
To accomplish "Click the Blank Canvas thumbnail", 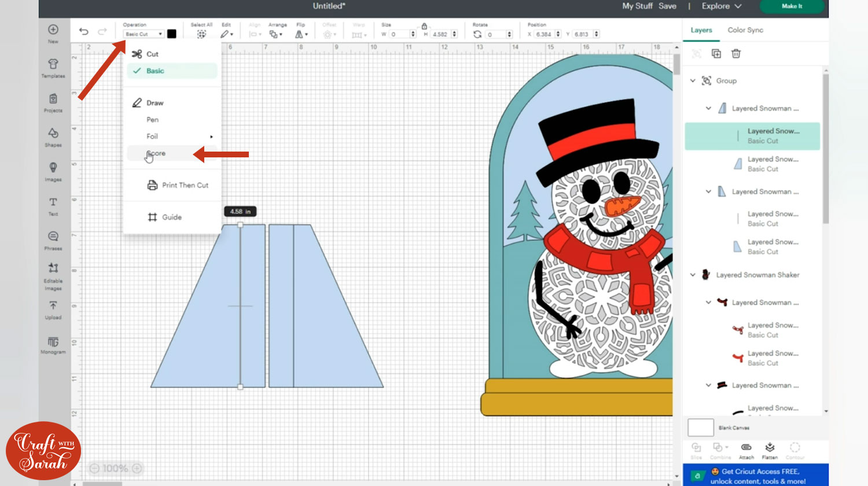I will point(700,428).
